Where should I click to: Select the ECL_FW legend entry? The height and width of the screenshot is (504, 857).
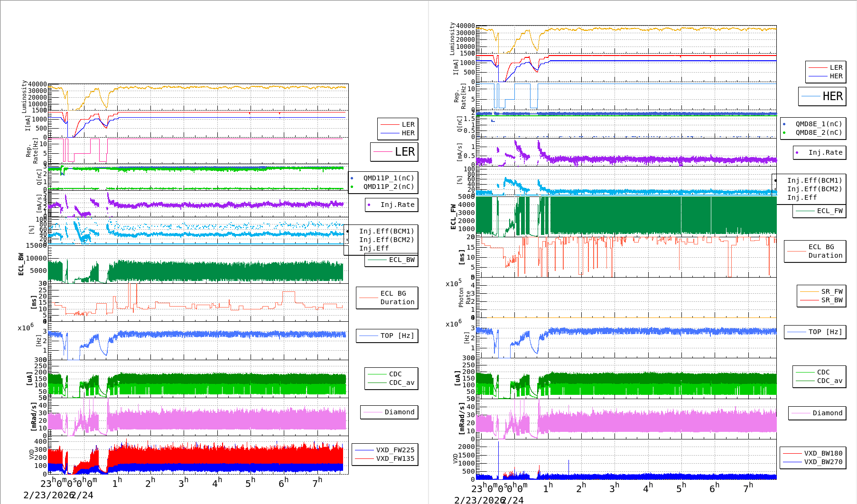point(829,211)
